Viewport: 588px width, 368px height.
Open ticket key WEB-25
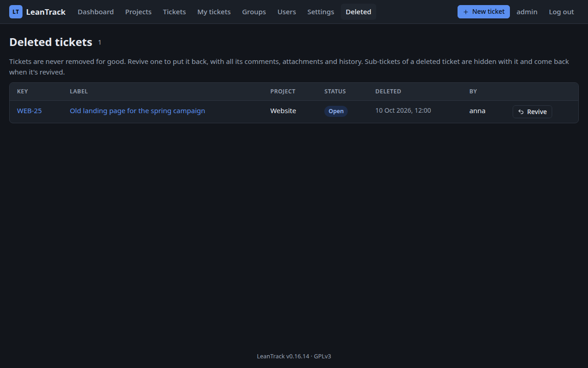pos(29,111)
